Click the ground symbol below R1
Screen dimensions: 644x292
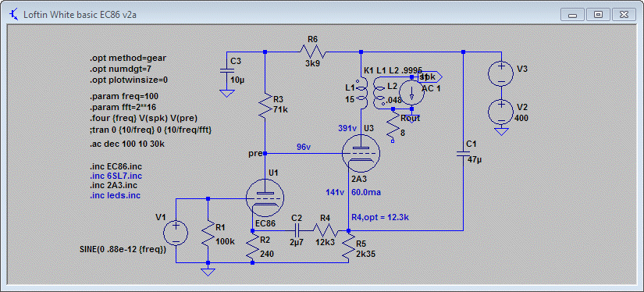pos(208,272)
